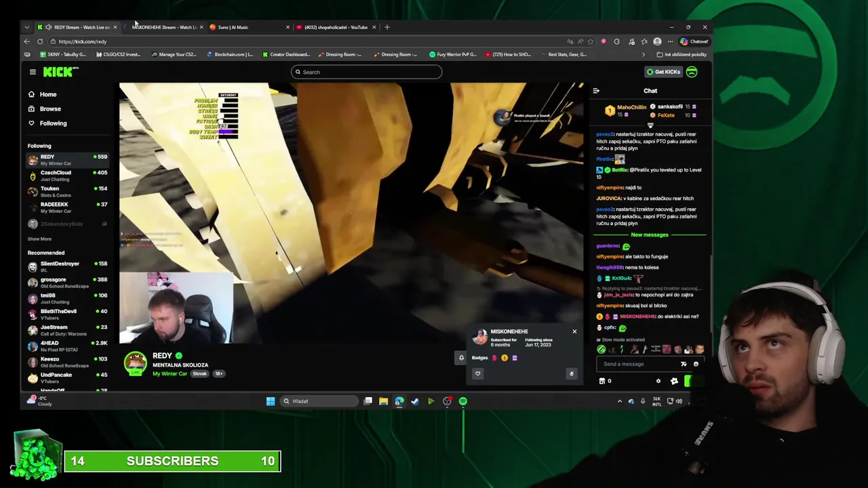Switch to shopaholicadel YouTube tab
868x488 pixels.
coord(336,27)
